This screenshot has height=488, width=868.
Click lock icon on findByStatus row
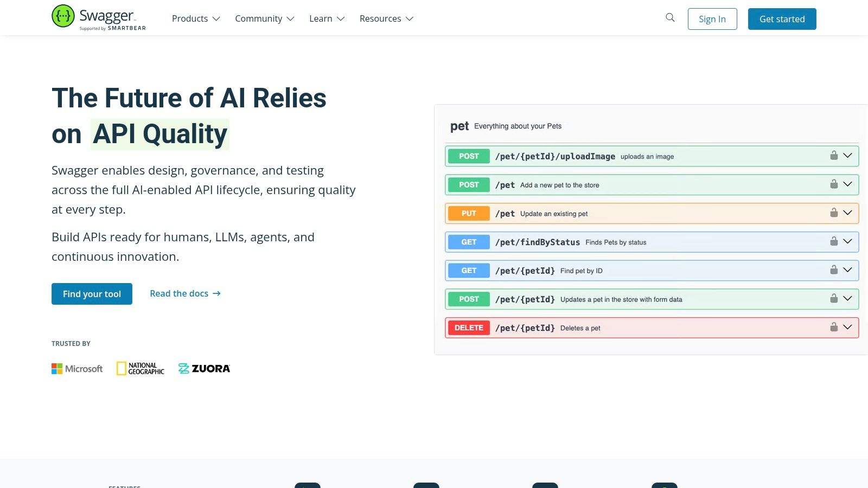834,241
